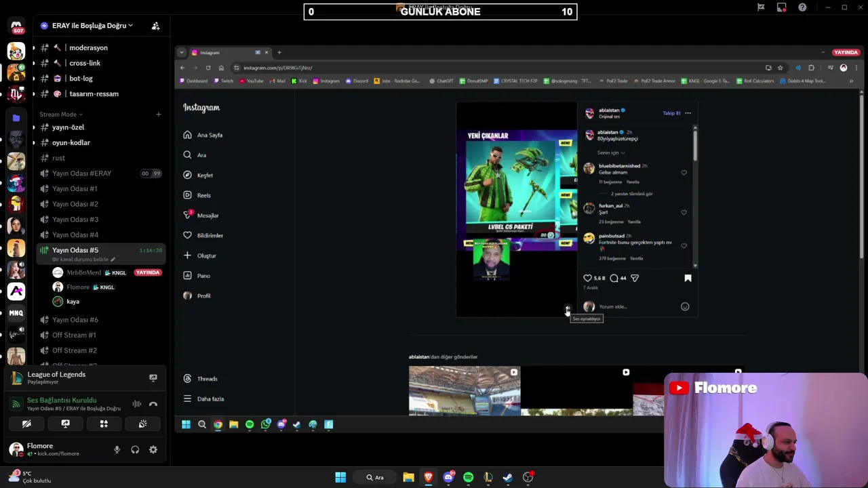This screenshot has height=488, width=868.
Task: Click user MrbBnMerd in voice channel
Action: pyautogui.click(x=83, y=272)
